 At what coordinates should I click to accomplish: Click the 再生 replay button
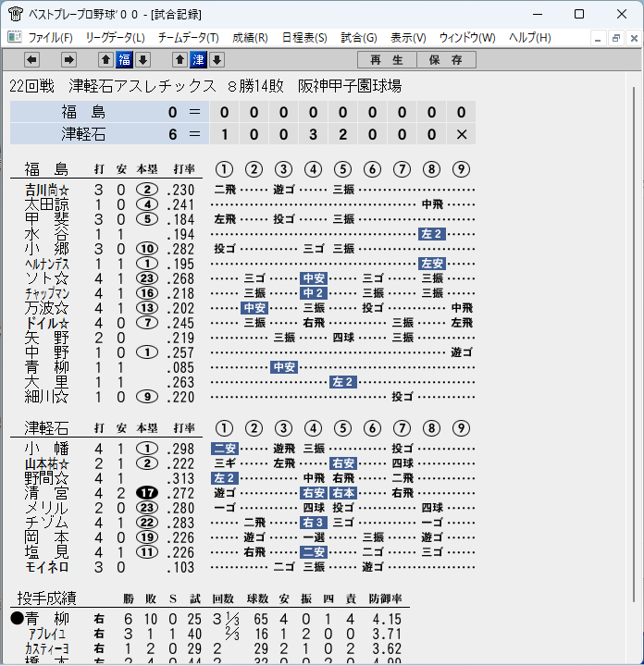(x=387, y=60)
